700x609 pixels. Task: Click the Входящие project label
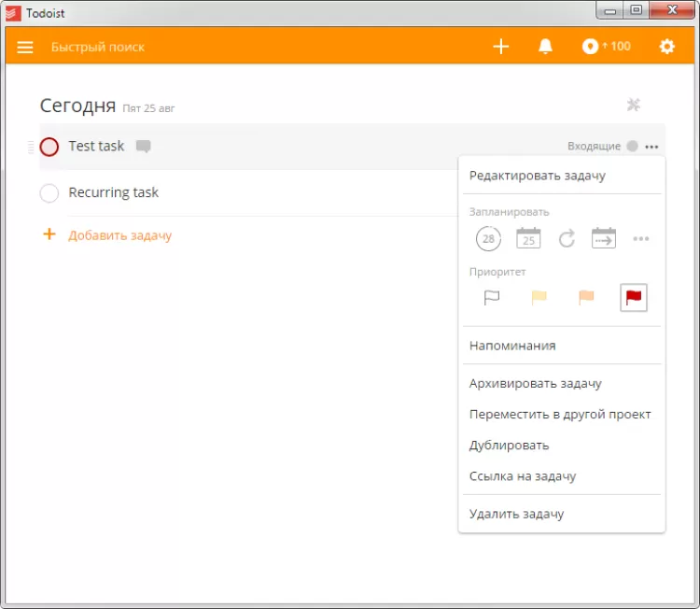pos(594,146)
